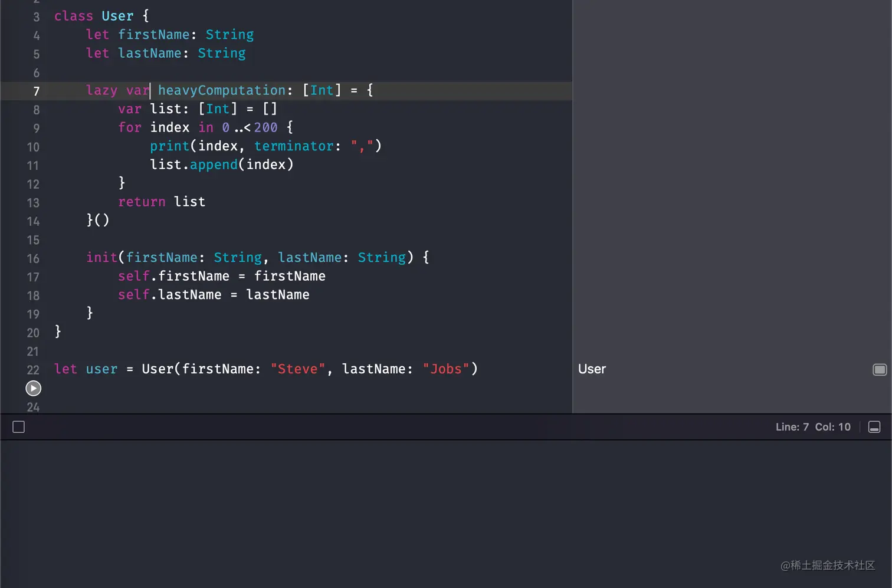The width and height of the screenshot is (892, 588).
Task: Click the 'String' type on line 5
Action: (x=222, y=53)
